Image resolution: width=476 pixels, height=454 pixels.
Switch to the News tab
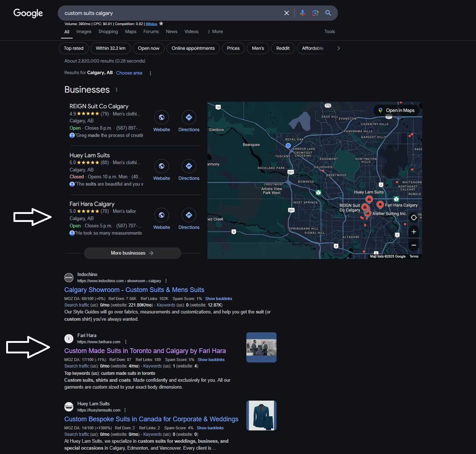(x=172, y=32)
